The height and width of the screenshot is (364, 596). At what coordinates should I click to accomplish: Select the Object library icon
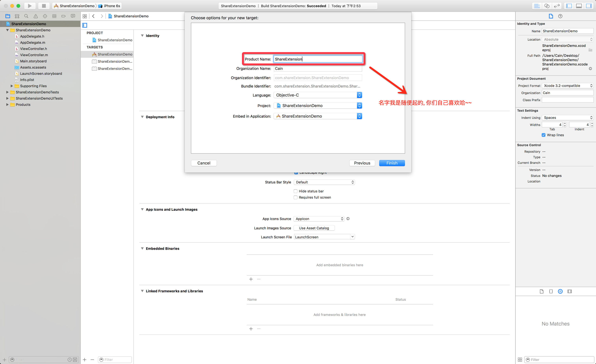[560, 291]
